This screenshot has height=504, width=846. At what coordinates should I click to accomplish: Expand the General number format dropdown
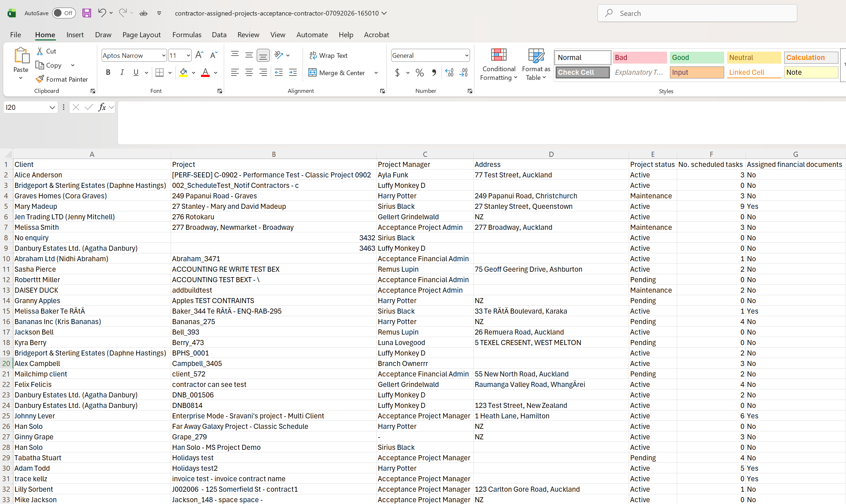click(x=466, y=56)
